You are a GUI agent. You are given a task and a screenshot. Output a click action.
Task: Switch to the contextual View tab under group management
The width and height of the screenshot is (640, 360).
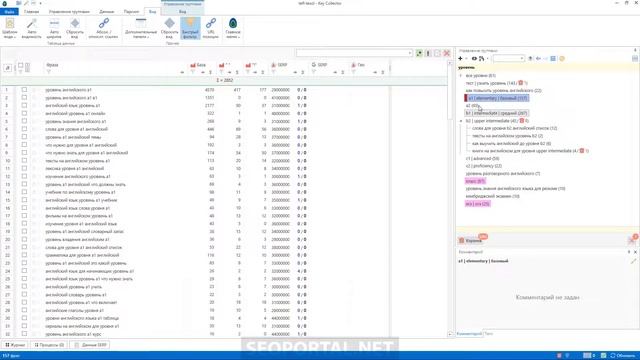coord(182,11)
